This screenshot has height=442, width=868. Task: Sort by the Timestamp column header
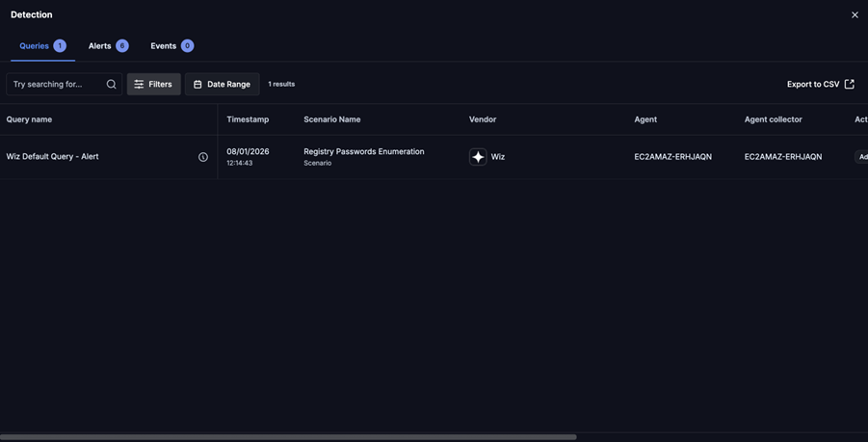pyautogui.click(x=248, y=119)
